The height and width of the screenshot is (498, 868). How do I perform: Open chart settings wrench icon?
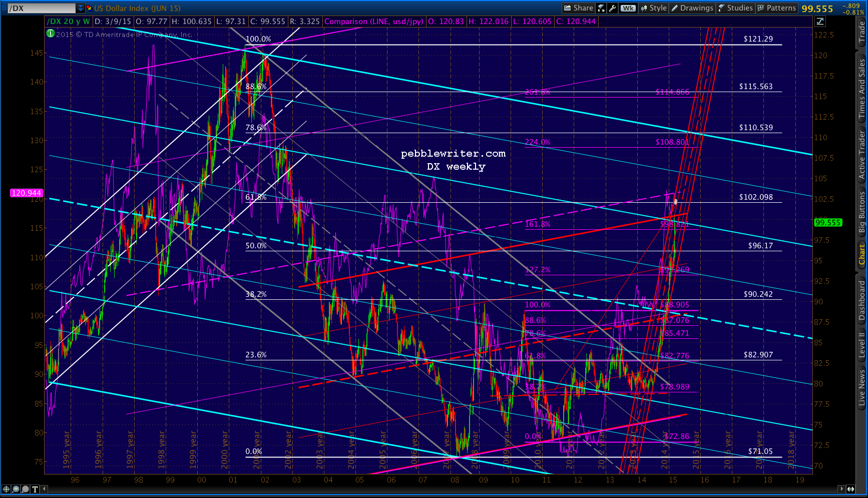[x=612, y=8]
